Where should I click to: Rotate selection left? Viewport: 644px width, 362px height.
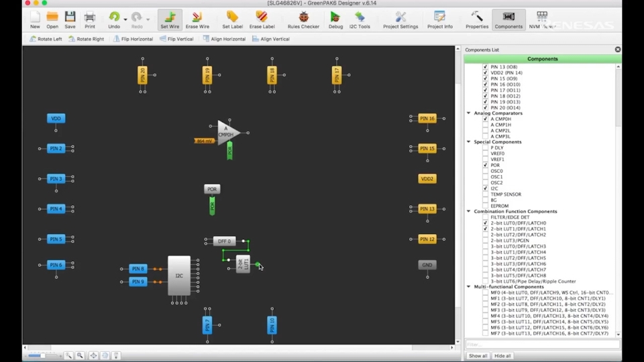pyautogui.click(x=46, y=39)
